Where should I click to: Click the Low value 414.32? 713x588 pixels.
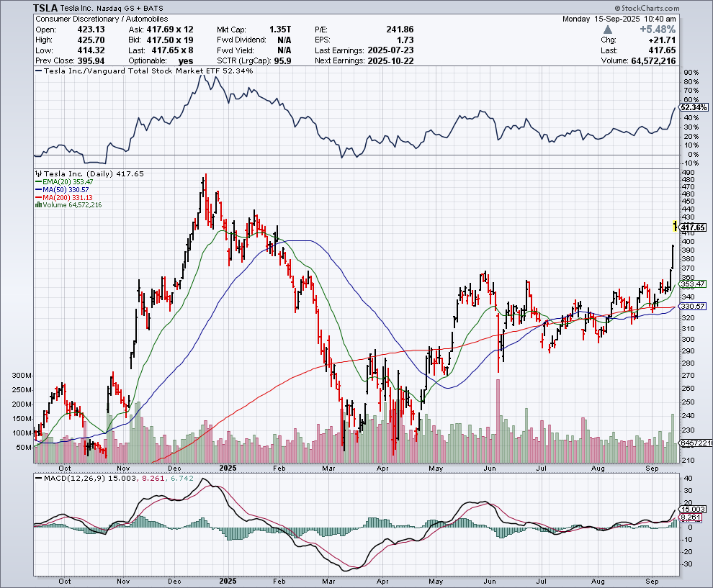tap(91, 50)
